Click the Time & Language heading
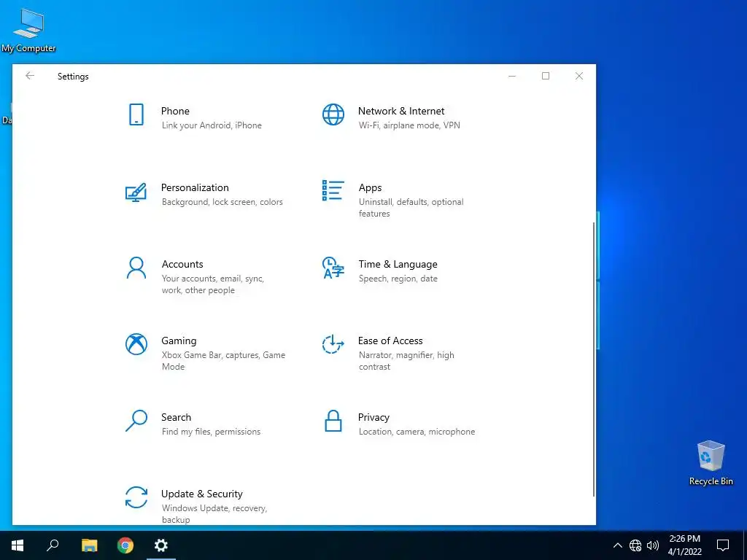 [398, 264]
